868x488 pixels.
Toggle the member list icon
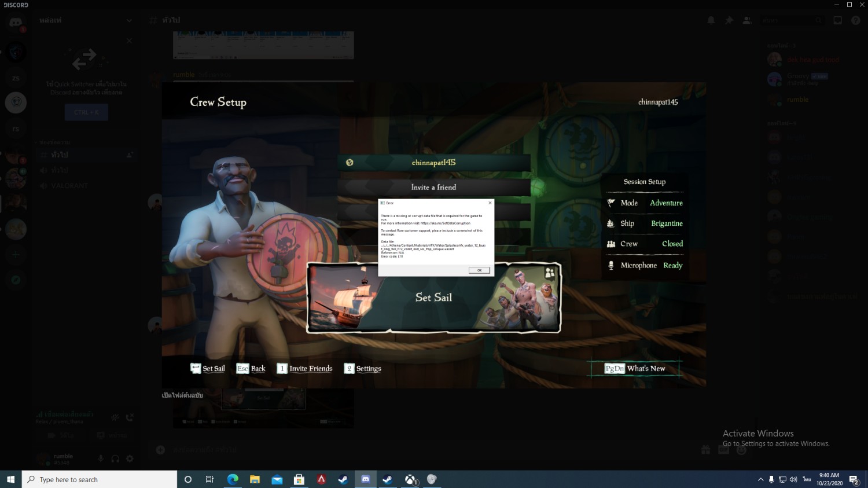(x=747, y=20)
